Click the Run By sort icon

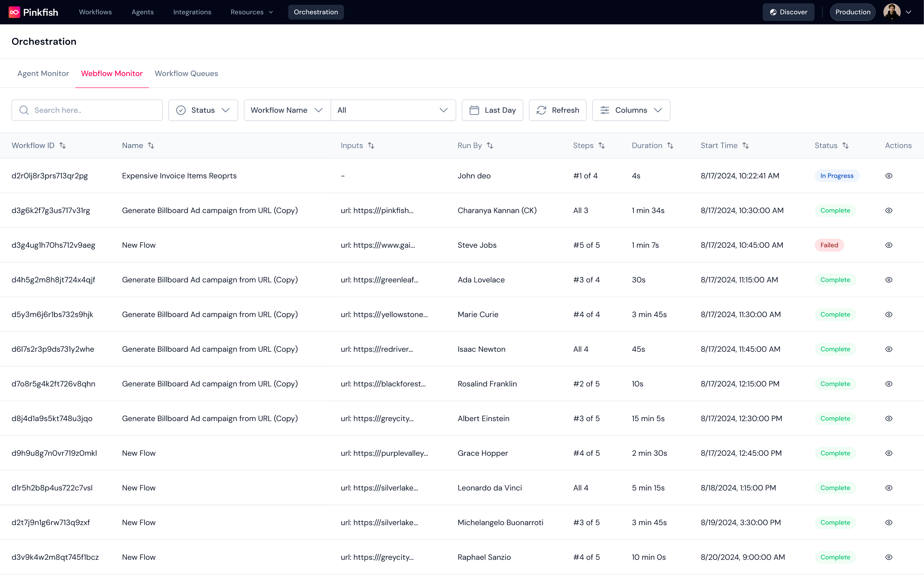point(490,146)
